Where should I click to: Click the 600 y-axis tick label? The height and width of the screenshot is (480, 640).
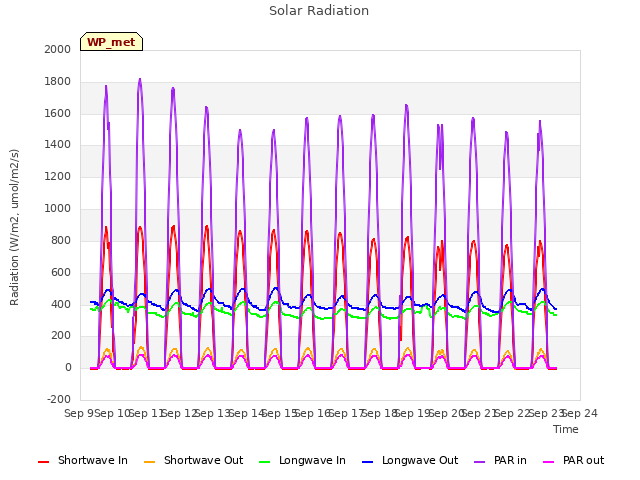pos(61,273)
